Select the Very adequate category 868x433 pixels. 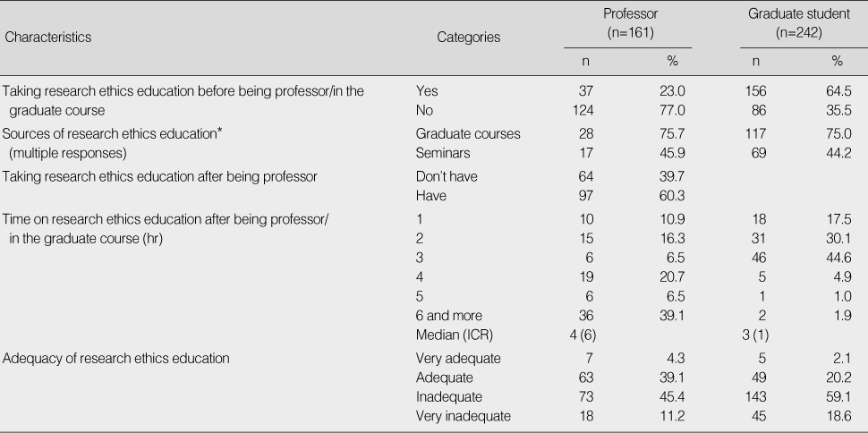[x=458, y=358]
